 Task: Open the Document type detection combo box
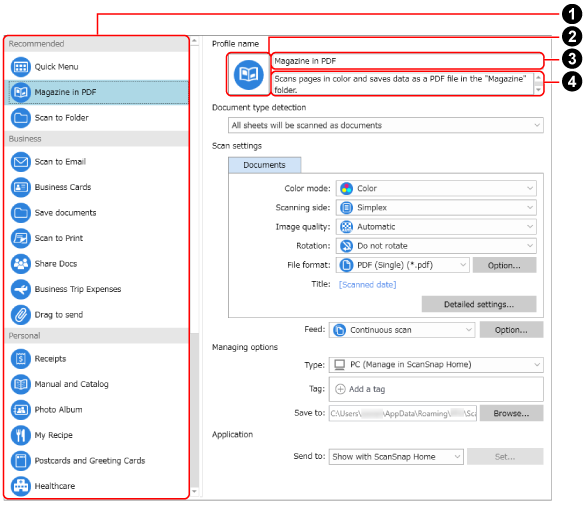pos(385,125)
